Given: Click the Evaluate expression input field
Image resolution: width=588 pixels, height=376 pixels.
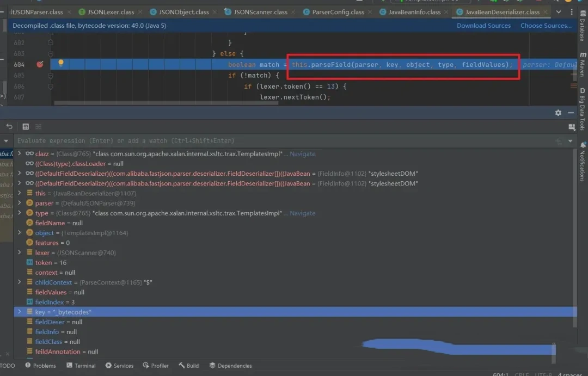Looking at the screenshot, I should coord(284,141).
